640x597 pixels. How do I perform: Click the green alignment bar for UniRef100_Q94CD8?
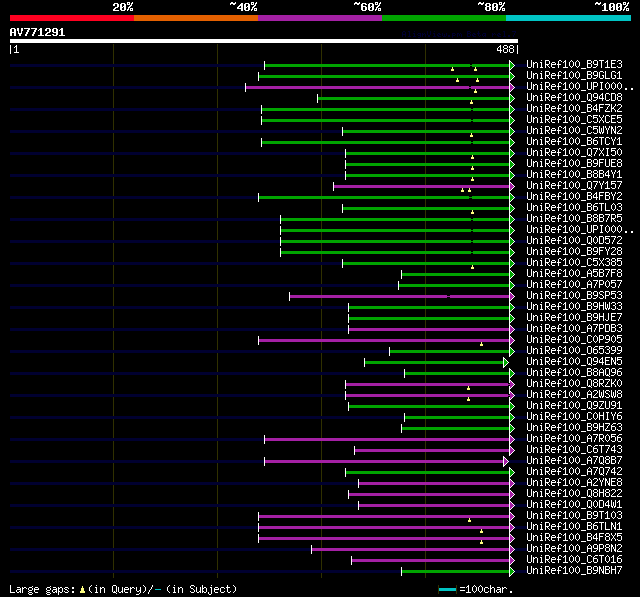click(x=413, y=98)
